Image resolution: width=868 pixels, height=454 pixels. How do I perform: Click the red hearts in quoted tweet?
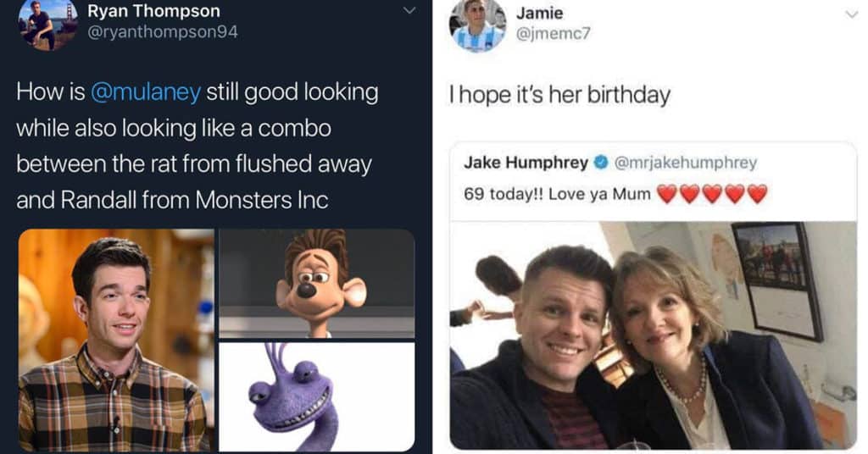point(712,194)
